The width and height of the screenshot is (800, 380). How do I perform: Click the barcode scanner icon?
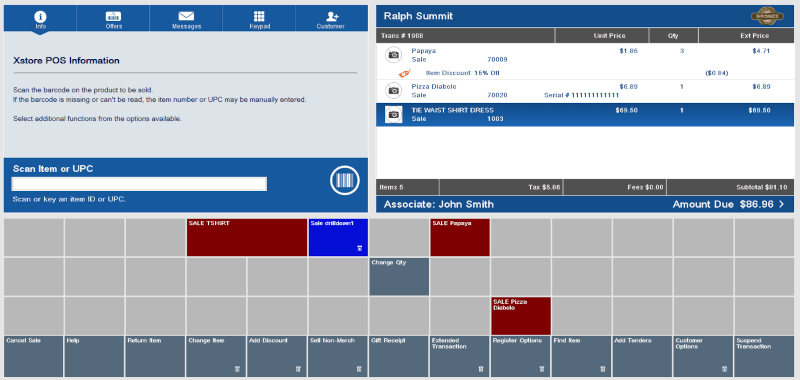tap(345, 181)
